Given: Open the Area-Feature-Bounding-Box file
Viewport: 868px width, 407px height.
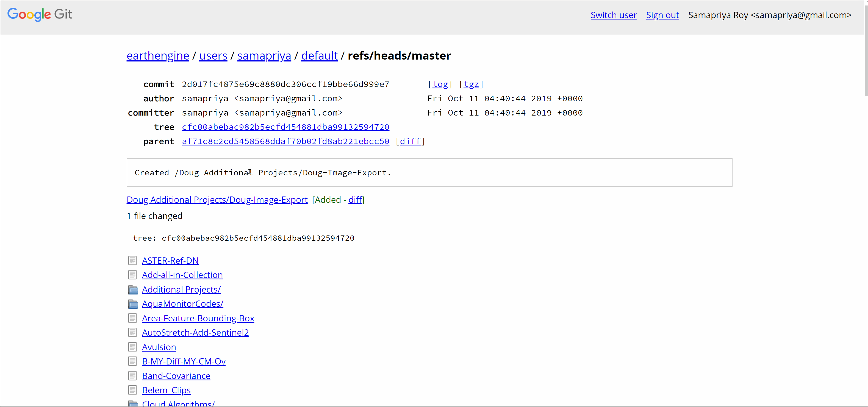Looking at the screenshot, I should (198, 318).
